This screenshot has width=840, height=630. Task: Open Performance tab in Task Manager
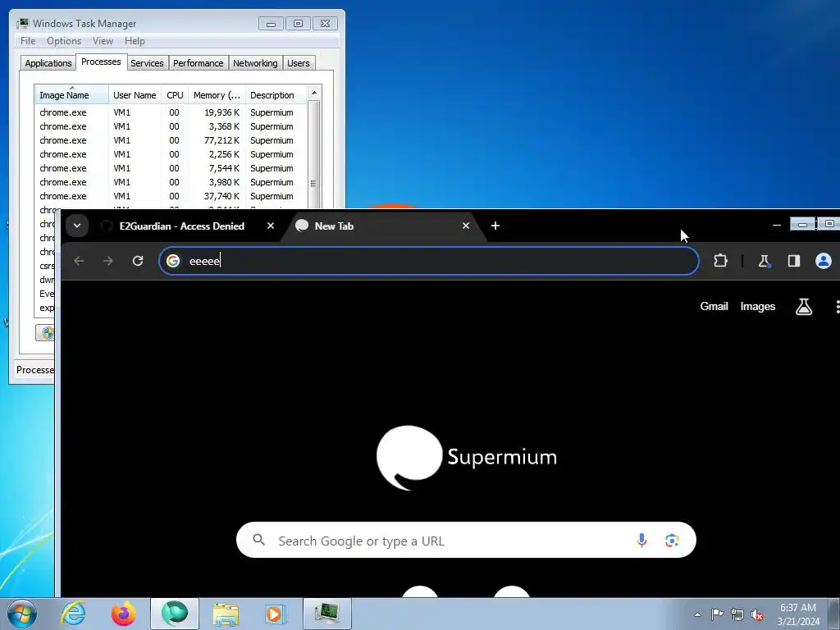tap(199, 63)
